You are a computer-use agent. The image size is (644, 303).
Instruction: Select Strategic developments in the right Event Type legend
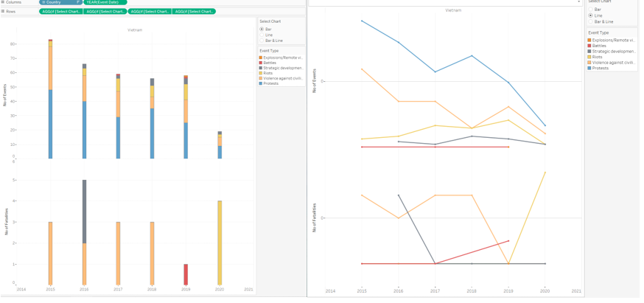(613, 51)
